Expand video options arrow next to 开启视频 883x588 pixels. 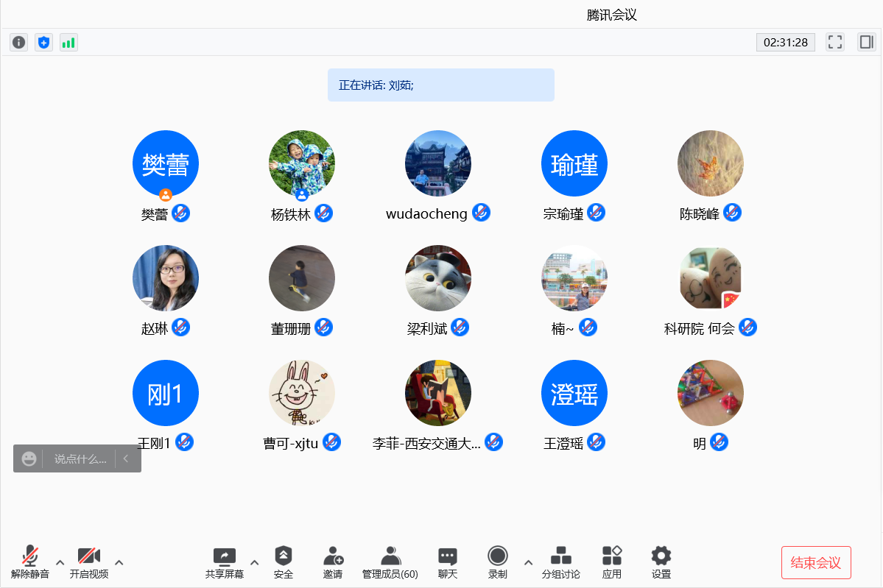119,563
